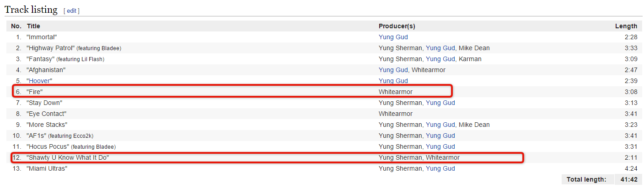This screenshot has width=644, height=188.
Task: Click the Total length 41:42 value
Action: point(628,179)
